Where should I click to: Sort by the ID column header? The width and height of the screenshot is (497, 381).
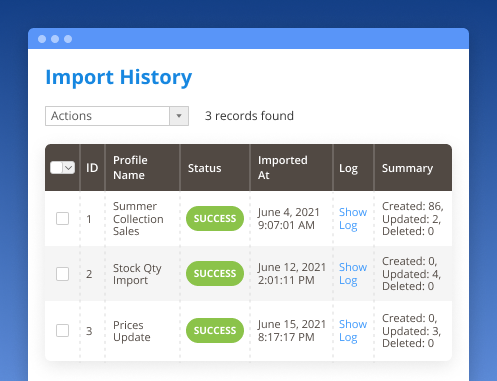click(92, 168)
